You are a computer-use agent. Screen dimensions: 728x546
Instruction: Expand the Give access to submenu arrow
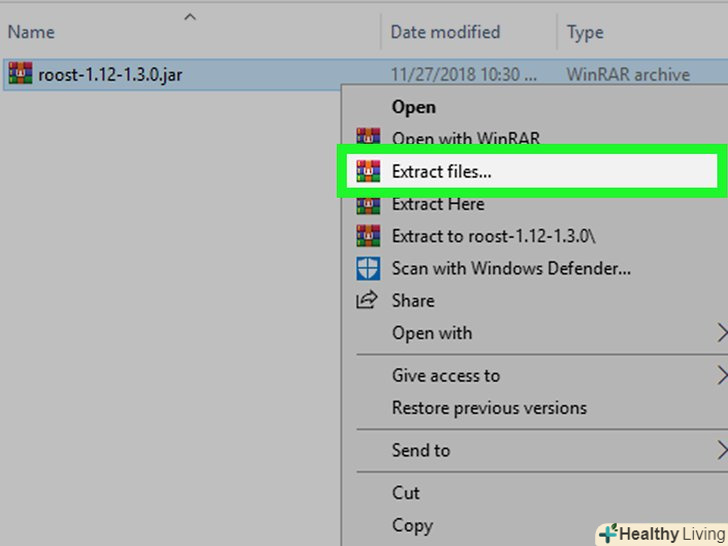pyautogui.click(x=721, y=376)
